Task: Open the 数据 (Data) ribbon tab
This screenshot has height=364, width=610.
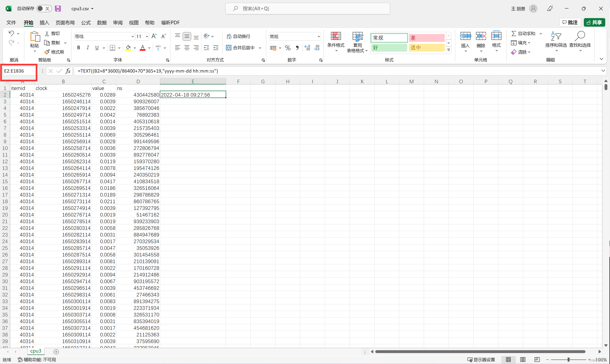Action: click(x=102, y=23)
